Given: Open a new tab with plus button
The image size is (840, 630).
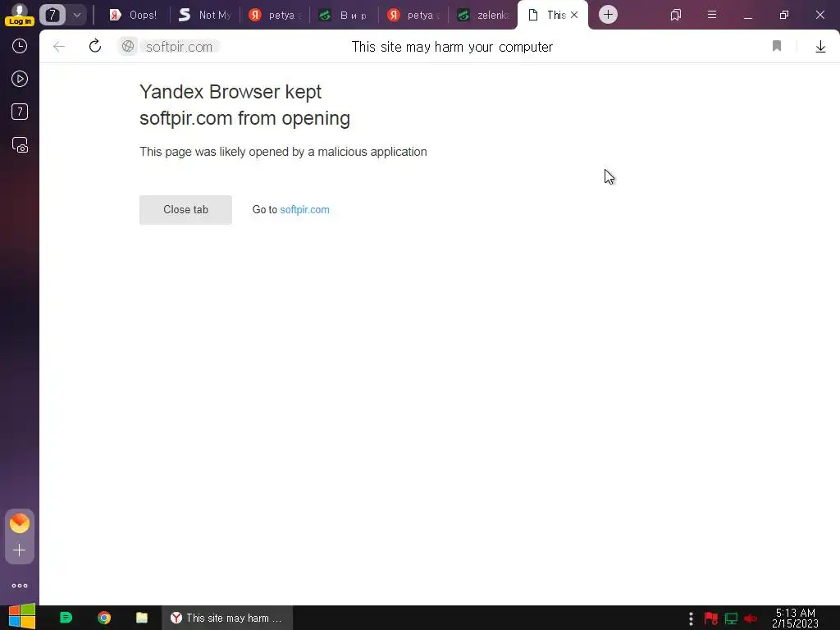Looking at the screenshot, I should [608, 15].
